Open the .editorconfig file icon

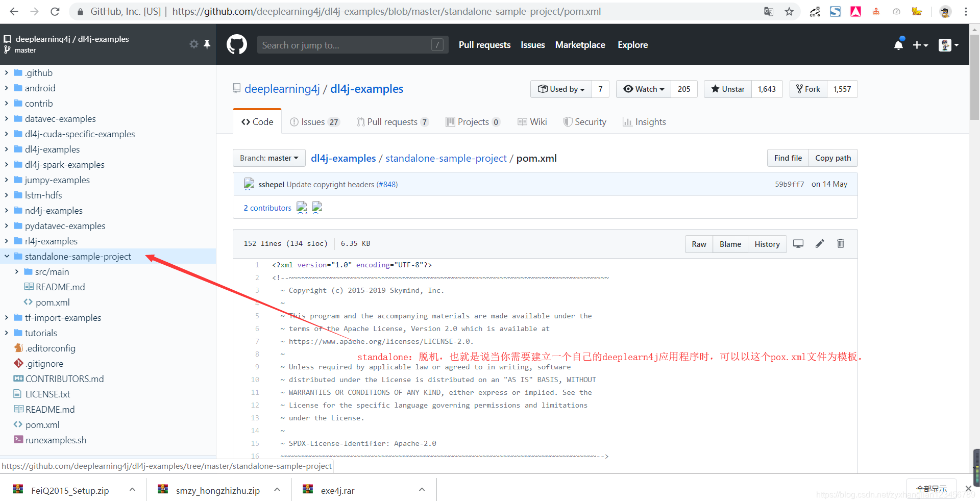[18, 348]
